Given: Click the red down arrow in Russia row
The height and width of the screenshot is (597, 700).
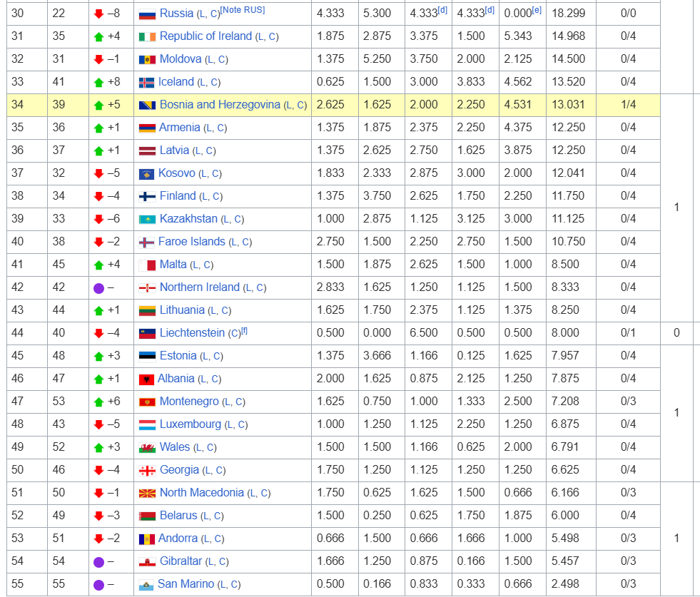Looking at the screenshot, I should click(x=98, y=14).
